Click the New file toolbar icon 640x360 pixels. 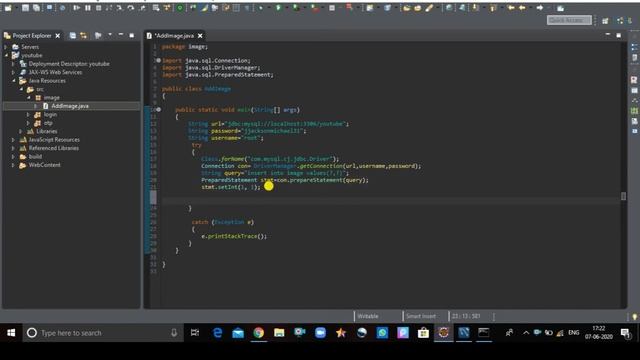(8, 8)
